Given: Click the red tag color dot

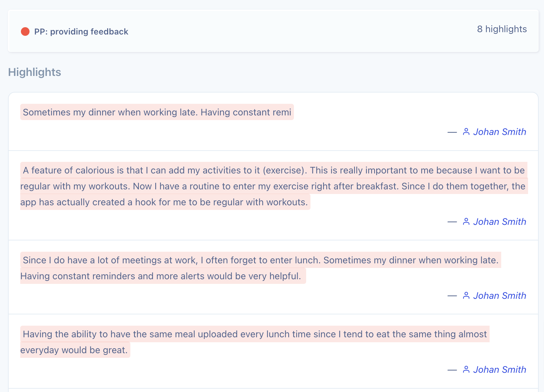Looking at the screenshot, I should point(25,32).
